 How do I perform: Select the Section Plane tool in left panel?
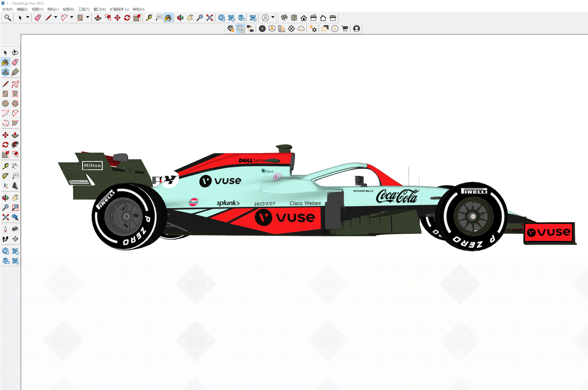15,239
